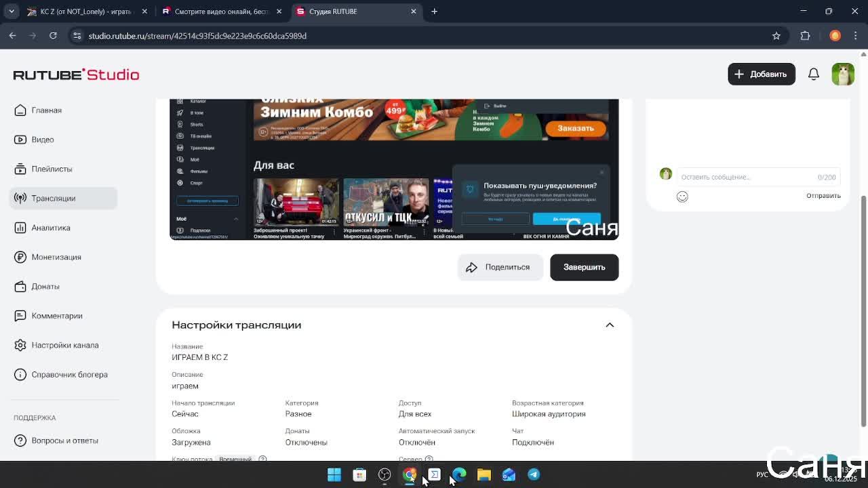Reload the page in the browser
The image size is (868, 488).
point(53,36)
